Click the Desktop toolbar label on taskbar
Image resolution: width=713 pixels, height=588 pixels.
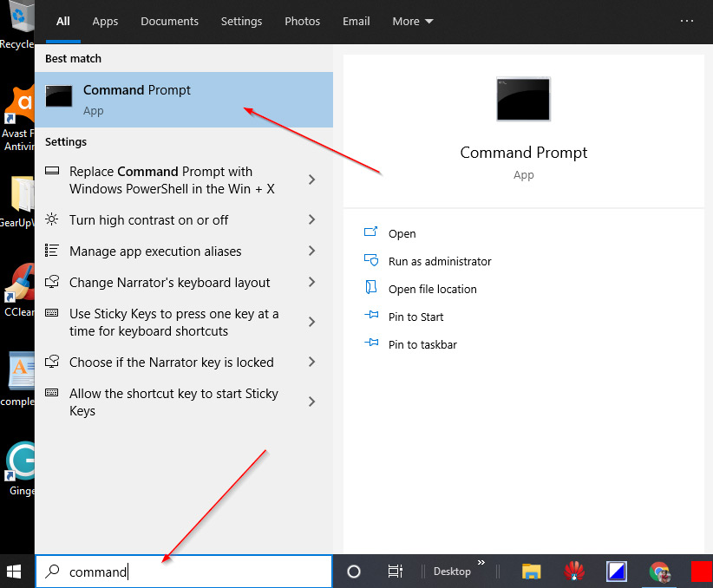pos(452,572)
